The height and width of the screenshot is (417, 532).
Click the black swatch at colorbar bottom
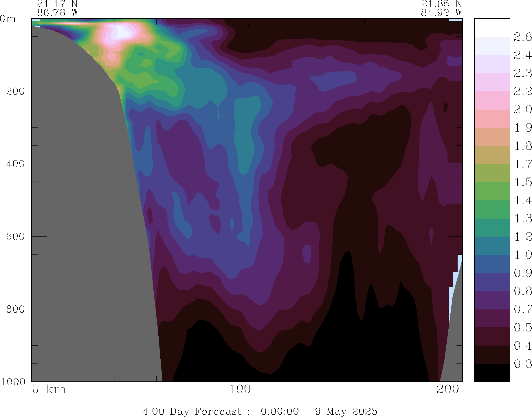pyautogui.click(x=492, y=372)
